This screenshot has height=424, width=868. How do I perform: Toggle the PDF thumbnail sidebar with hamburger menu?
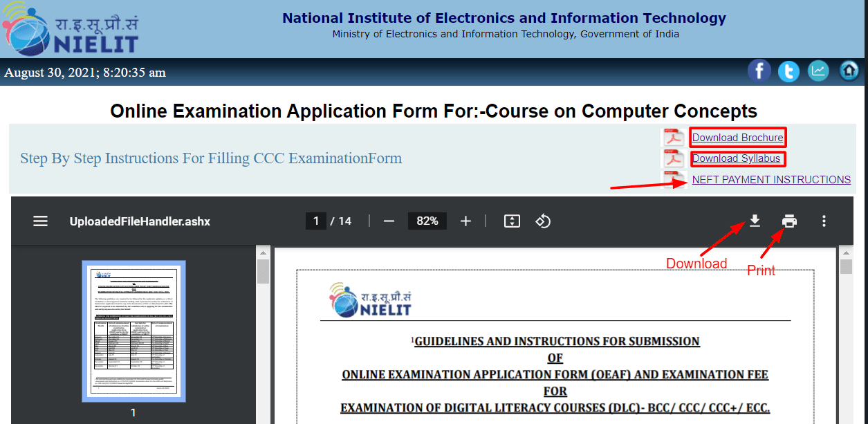pyautogui.click(x=40, y=221)
